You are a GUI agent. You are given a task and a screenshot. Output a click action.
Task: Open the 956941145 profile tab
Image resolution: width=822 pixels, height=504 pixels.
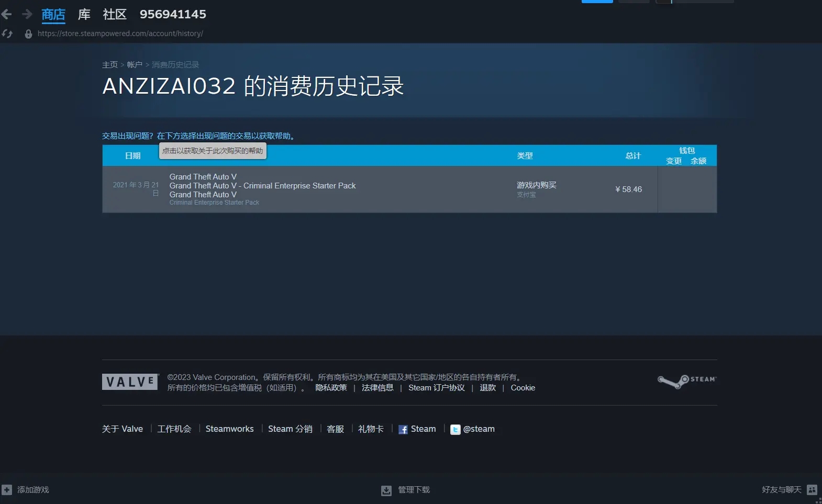(173, 15)
